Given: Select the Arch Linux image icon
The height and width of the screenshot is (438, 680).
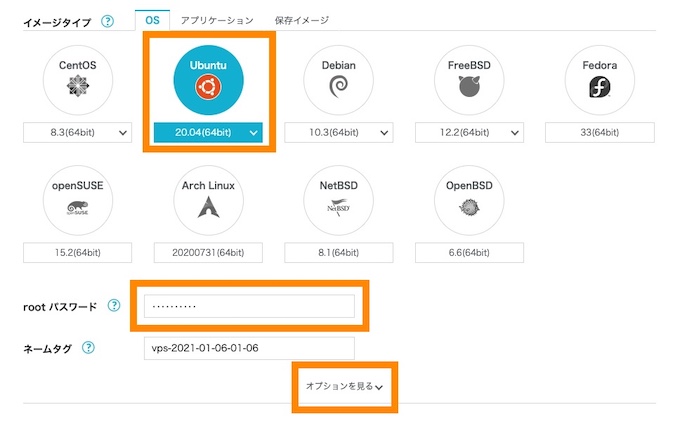Looking at the screenshot, I should click(x=208, y=200).
